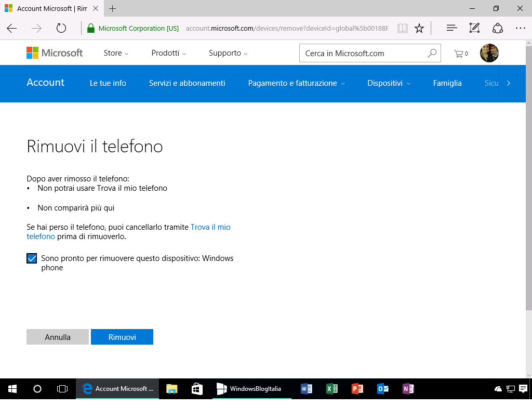Open Servizi e abbonamenti section

[187, 83]
